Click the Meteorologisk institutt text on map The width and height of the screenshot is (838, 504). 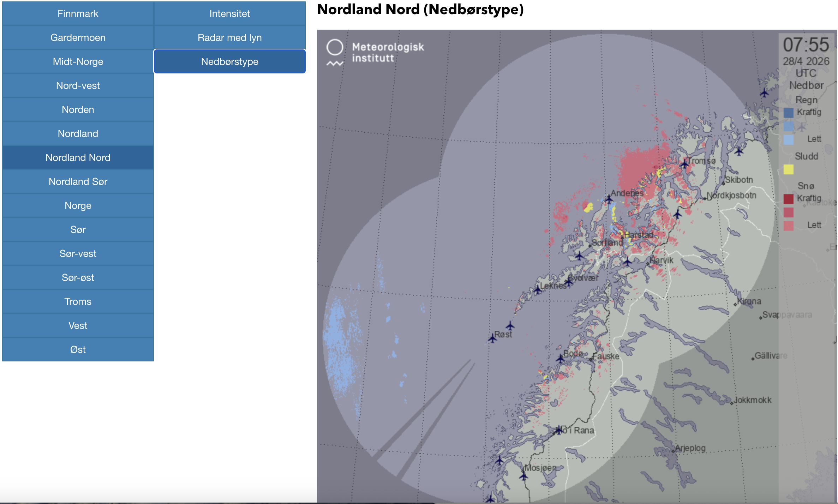pos(388,52)
